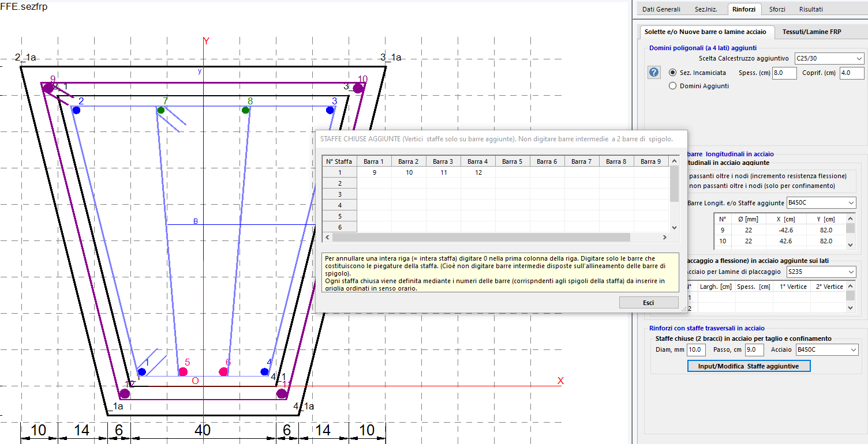Click the horizontal scrollbar of the staffe table
This screenshot has height=444, width=868.
pyautogui.click(x=481, y=237)
